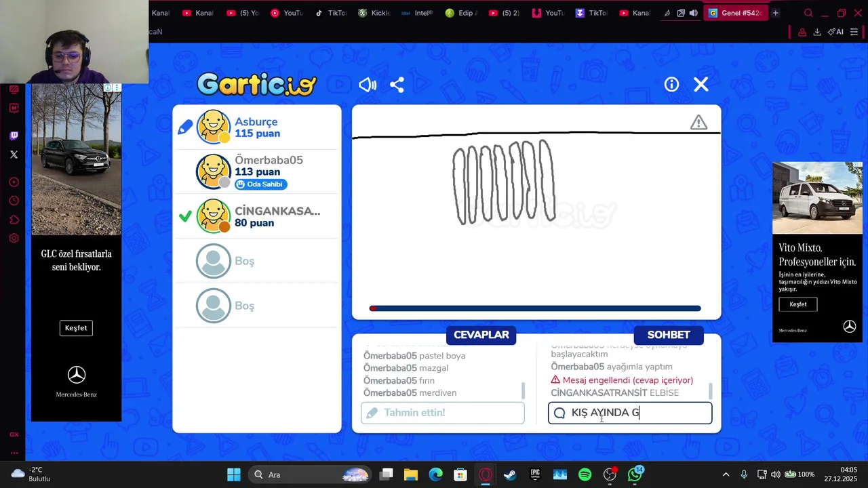Switch to the Kickle browser tab
Viewport: 868px width, 488px height.
tap(374, 13)
